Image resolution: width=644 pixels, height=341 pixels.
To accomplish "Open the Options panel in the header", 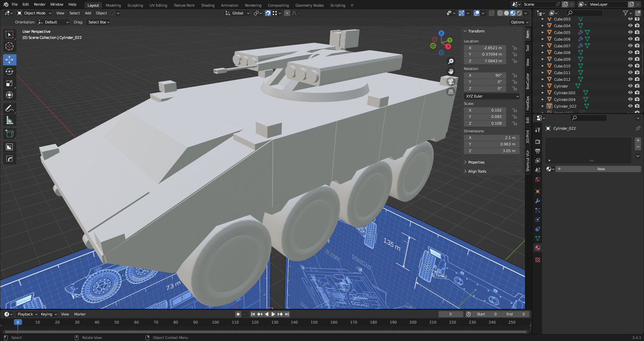I will coord(519,22).
